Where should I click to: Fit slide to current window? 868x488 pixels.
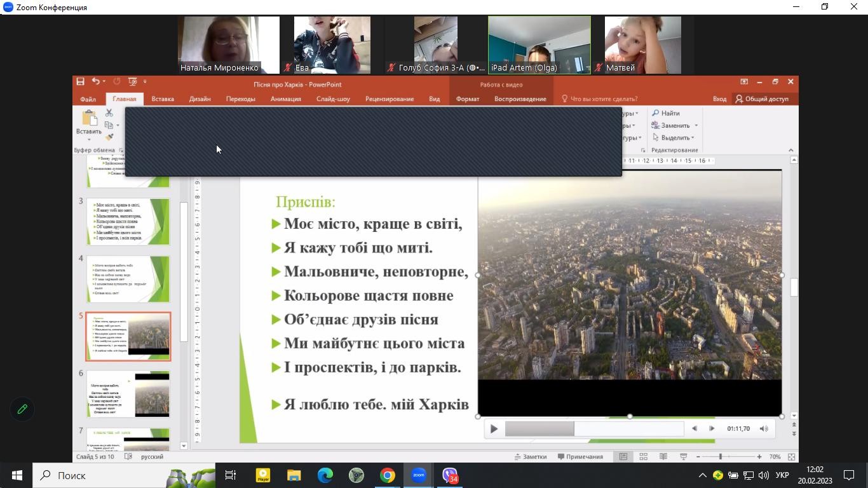point(792,457)
